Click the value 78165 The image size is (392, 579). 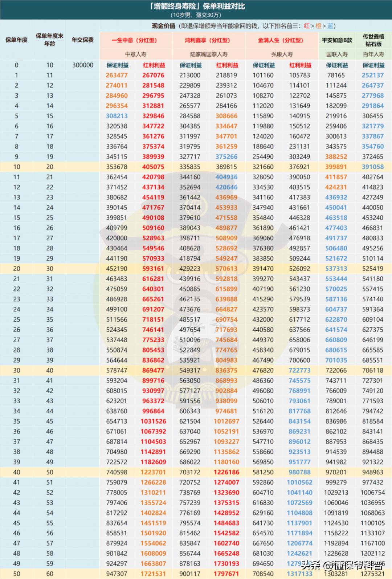tap(336, 75)
